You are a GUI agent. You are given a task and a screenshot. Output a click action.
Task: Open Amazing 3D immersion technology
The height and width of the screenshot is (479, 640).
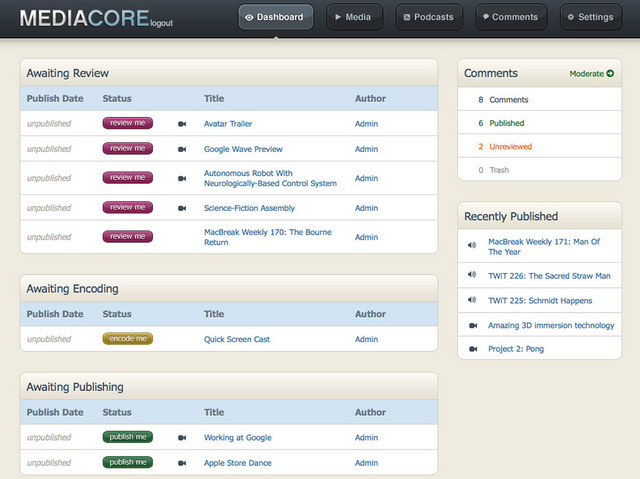pos(551,326)
